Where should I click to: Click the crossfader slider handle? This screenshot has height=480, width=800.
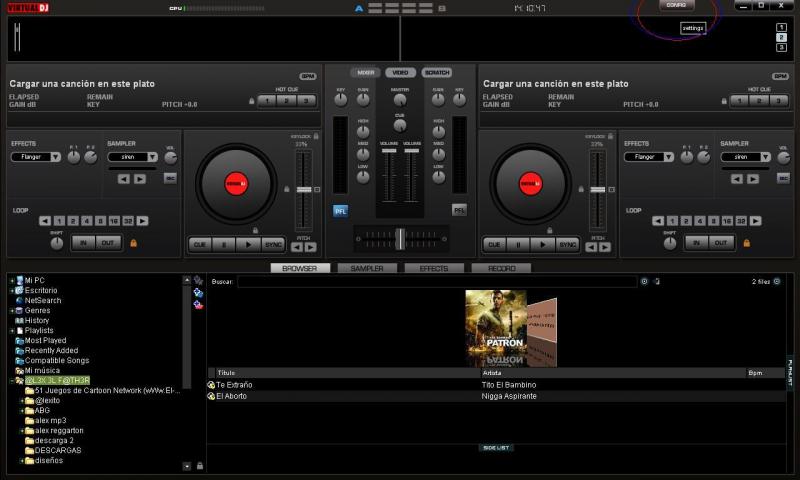point(399,238)
